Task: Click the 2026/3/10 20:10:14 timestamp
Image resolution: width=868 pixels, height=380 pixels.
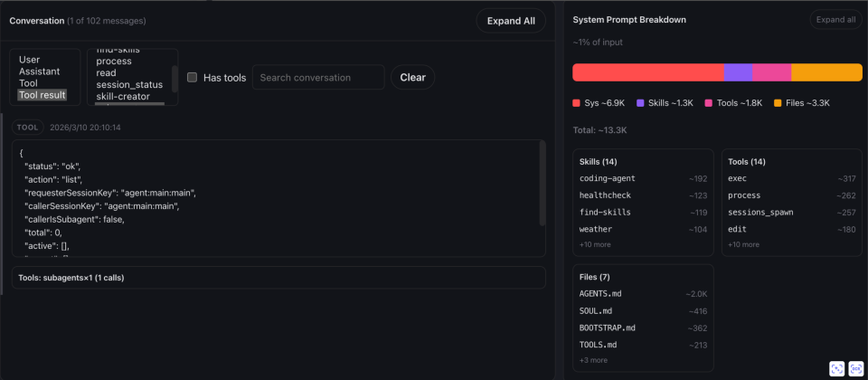Action: click(x=85, y=128)
